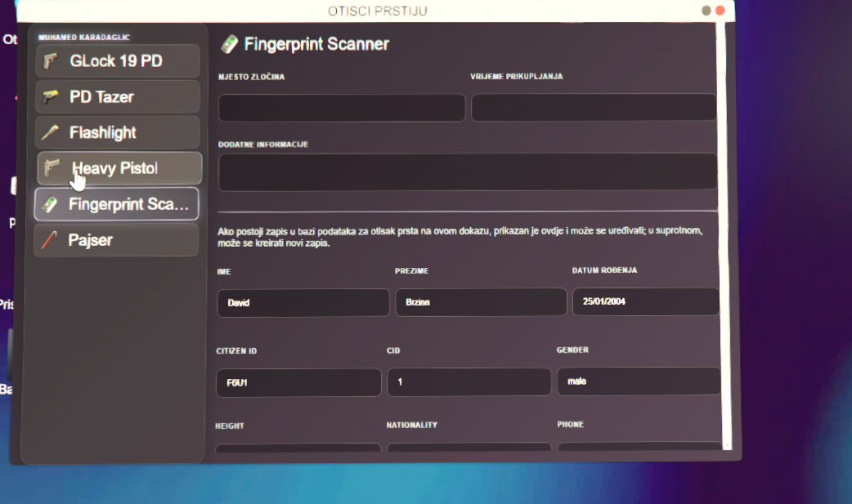Click the scanner icon beside Fingerprint Scanner heading
Screen dimensions: 852x504
[229, 44]
